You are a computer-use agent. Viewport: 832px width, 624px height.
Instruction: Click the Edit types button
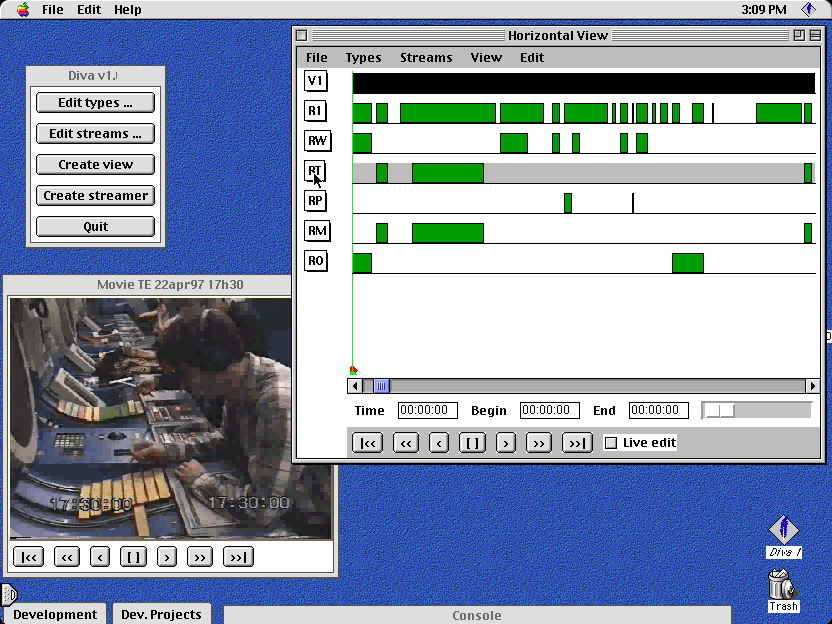95,103
